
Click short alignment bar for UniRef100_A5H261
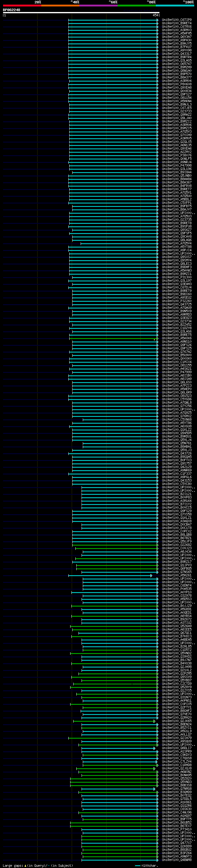pyautogui.click(x=110, y=575)
